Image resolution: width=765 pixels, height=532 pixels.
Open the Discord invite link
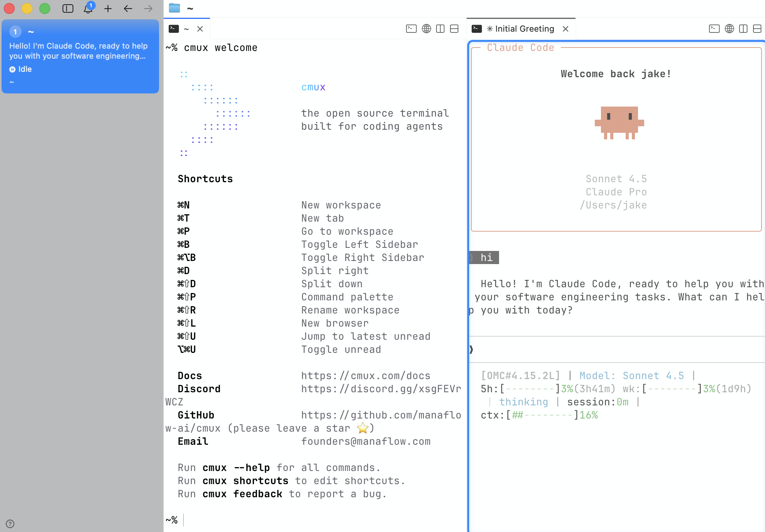(381, 389)
